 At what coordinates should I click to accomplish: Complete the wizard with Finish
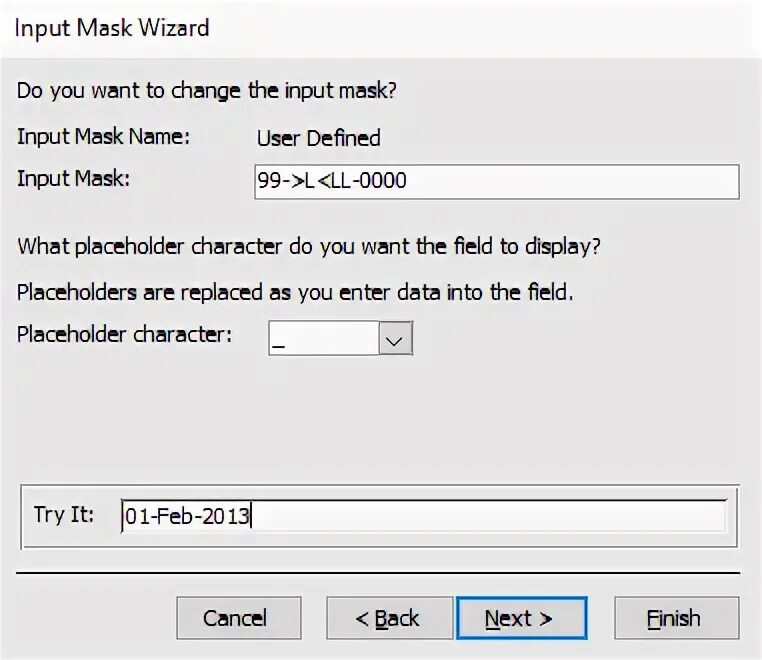[x=676, y=618]
